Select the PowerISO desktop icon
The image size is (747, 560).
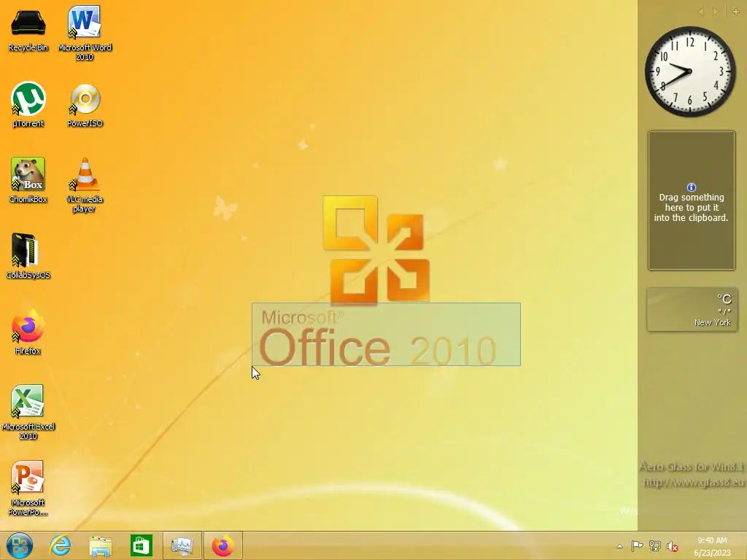pos(85,105)
